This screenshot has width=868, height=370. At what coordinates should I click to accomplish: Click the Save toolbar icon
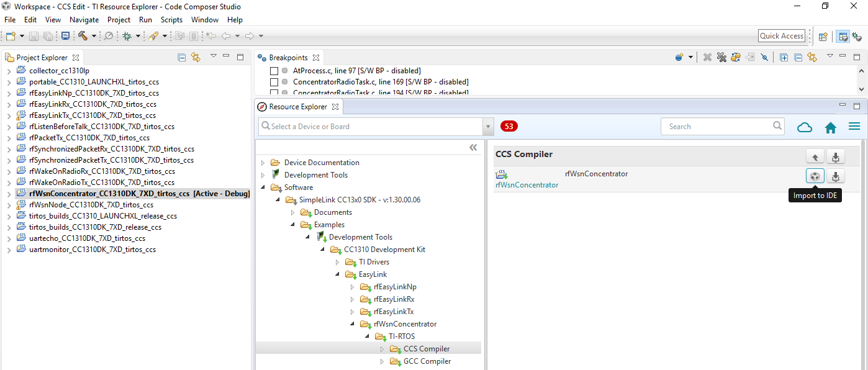[x=34, y=36]
